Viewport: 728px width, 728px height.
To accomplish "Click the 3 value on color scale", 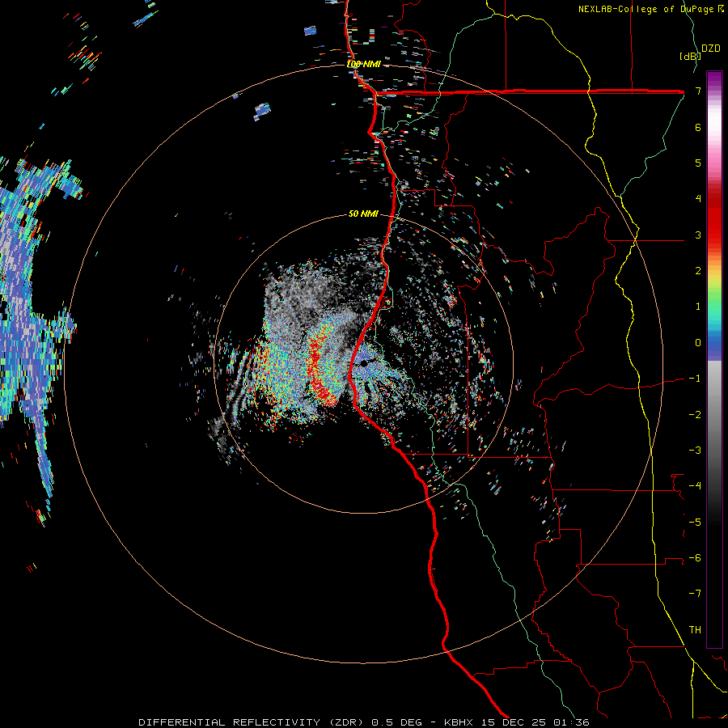I will (698, 235).
